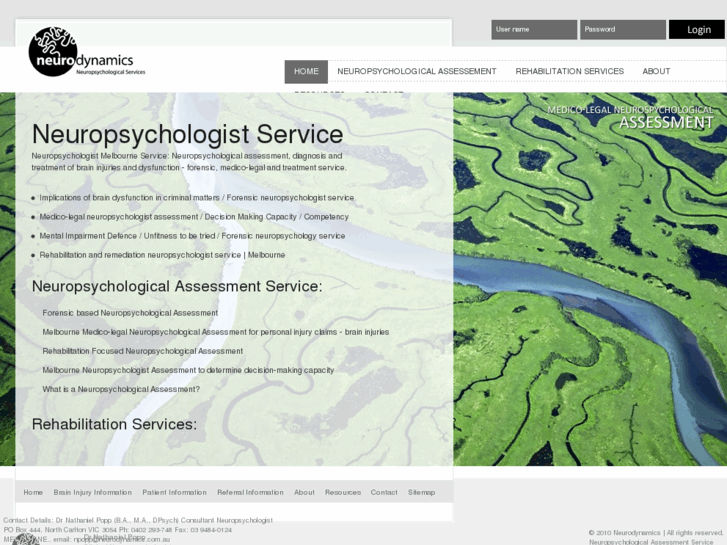Open footer Referral Information link
This screenshot has width=727, height=545.
coord(250,493)
